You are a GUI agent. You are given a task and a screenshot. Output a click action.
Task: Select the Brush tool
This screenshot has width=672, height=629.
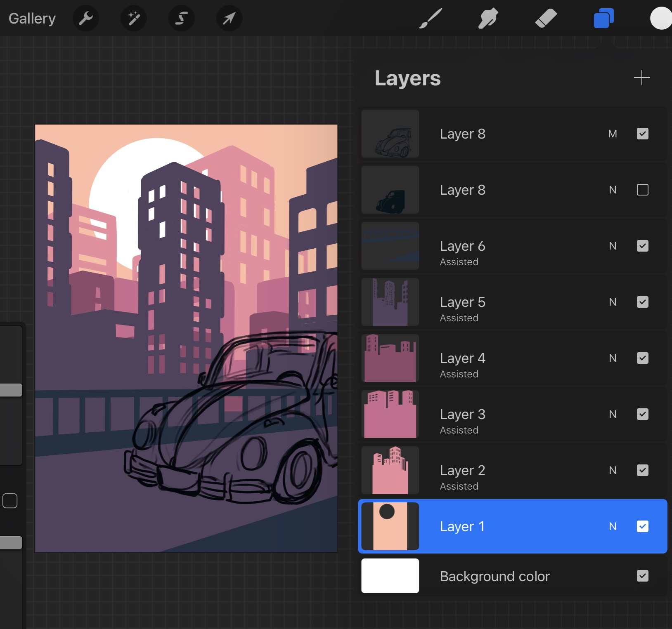tap(431, 19)
